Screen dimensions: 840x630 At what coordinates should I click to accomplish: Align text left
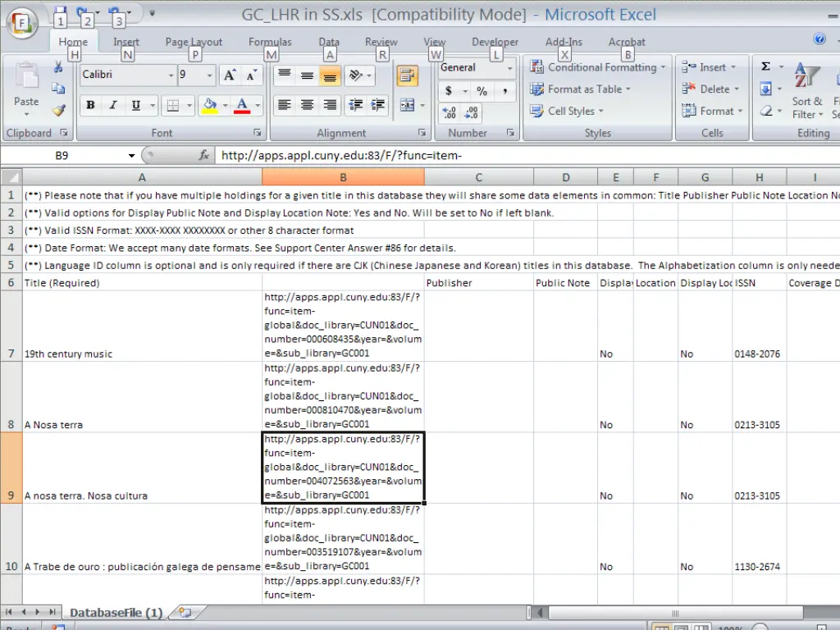(285, 105)
